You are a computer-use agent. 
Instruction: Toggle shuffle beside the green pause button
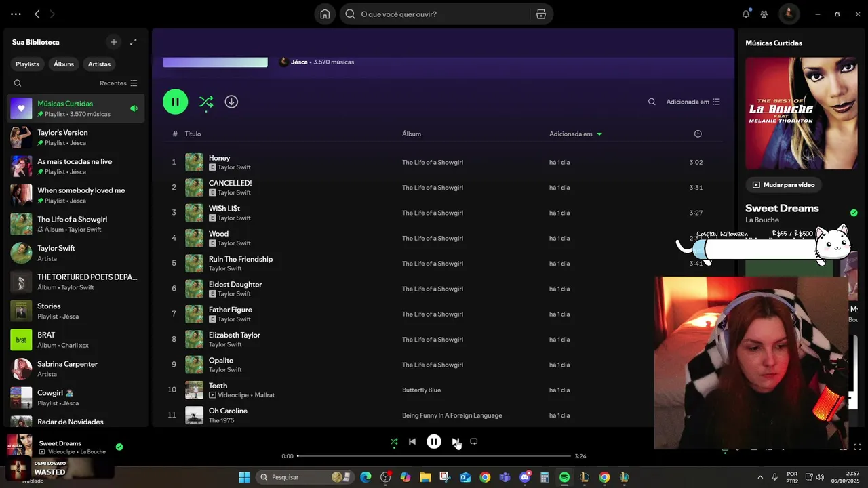click(x=206, y=102)
